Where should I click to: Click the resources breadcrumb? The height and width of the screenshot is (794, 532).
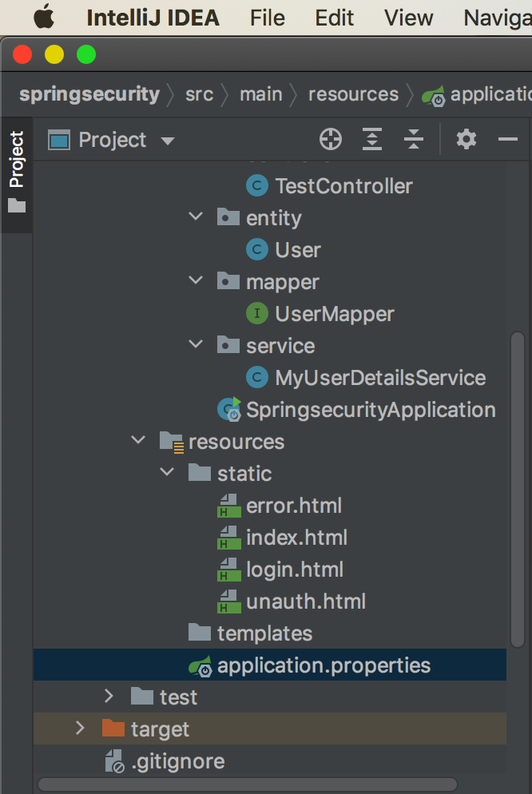353,94
